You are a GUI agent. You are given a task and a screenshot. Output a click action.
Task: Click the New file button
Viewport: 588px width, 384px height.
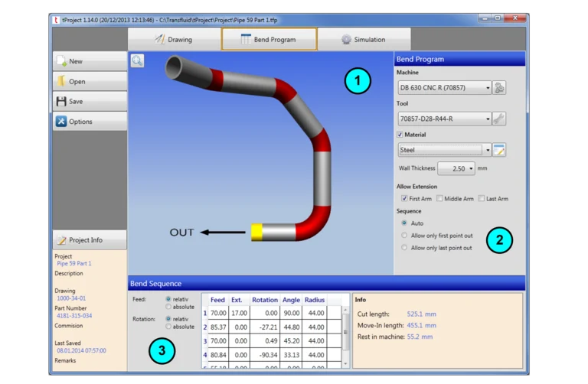(90, 61)
